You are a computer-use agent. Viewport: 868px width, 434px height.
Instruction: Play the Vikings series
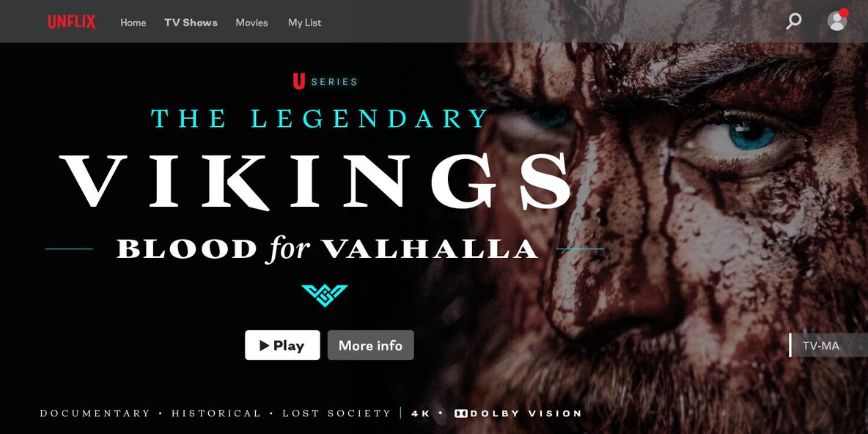[282, 345]
